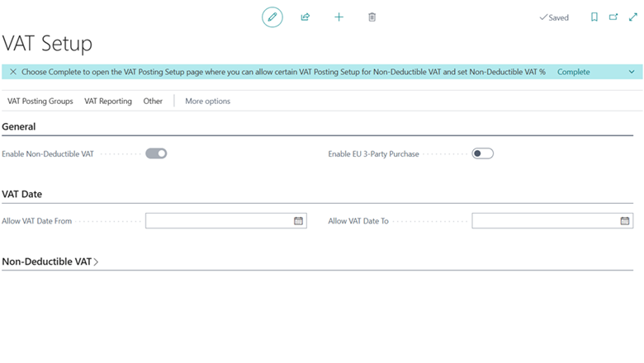Expand the notification bar chevron
Viewport: 644px width, 363px height.
pos(632,72)
